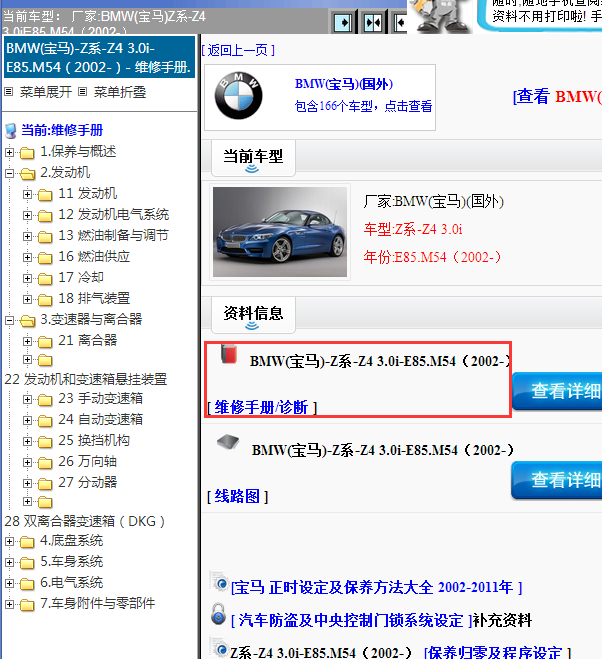Click folder icon of 5.车身系统
602x659 pixels.
point(27,563)
